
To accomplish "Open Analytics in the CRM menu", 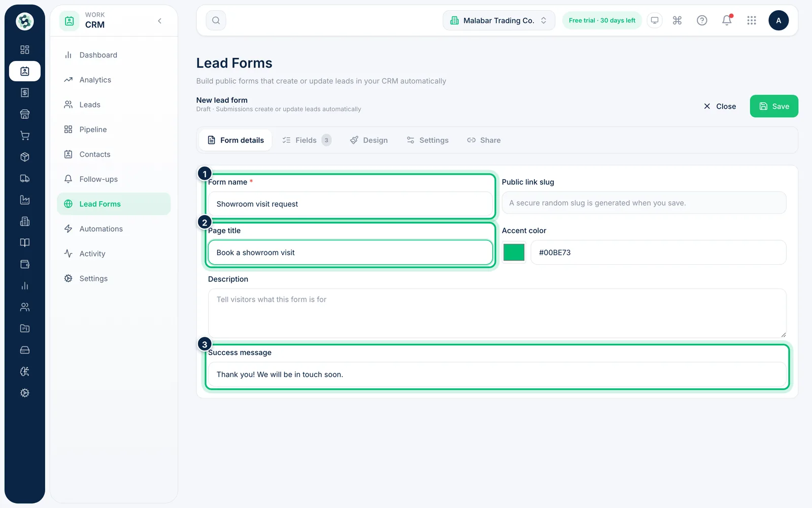I will 114,80.
